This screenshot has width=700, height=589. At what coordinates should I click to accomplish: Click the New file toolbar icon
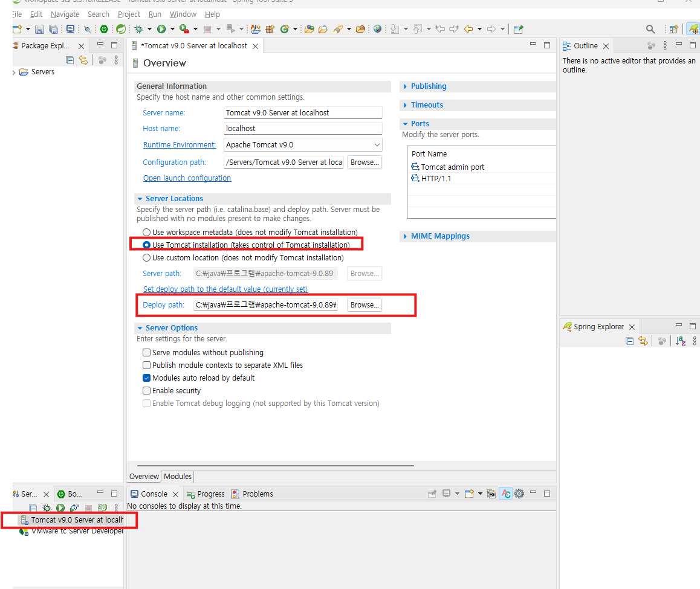[x=17, y=30]
